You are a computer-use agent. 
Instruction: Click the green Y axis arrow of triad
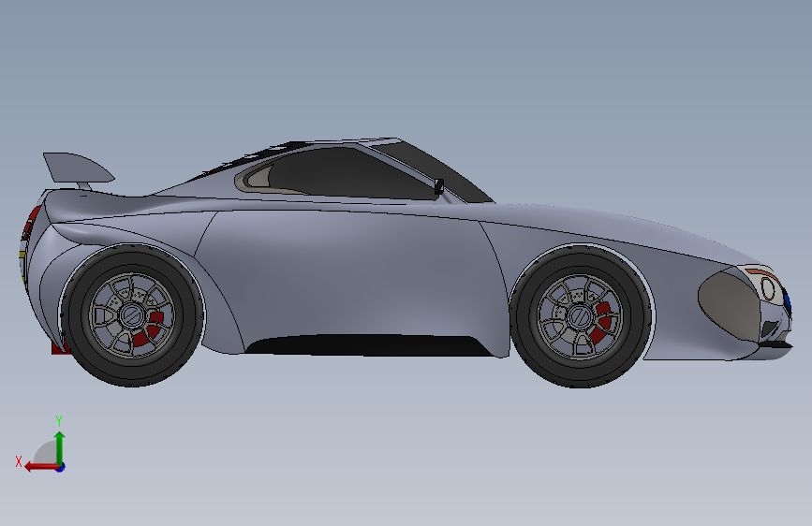[x=60, y=447]
